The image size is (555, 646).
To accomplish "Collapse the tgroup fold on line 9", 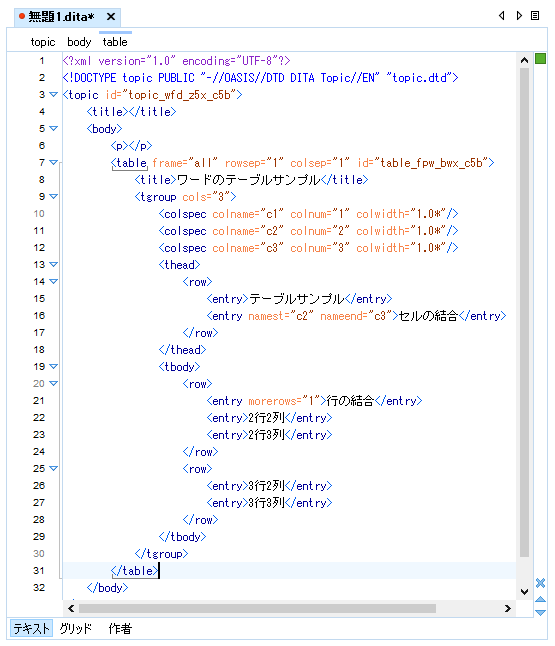I will tap(53, 197).
